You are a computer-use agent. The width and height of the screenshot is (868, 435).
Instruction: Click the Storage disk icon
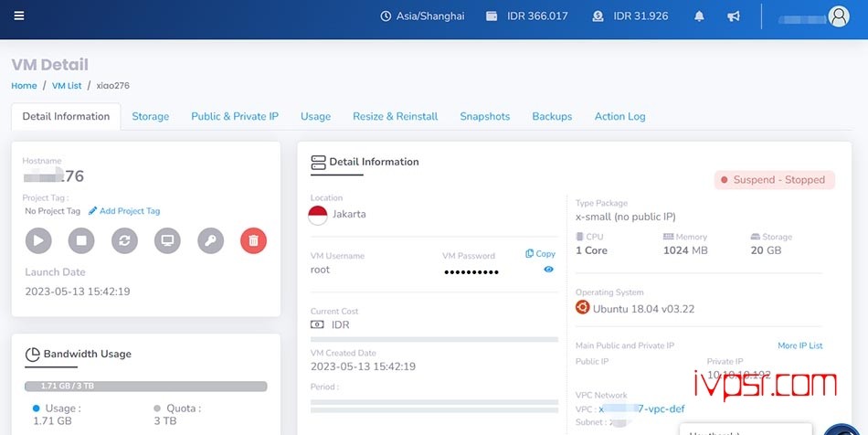(x=755, y=237)
